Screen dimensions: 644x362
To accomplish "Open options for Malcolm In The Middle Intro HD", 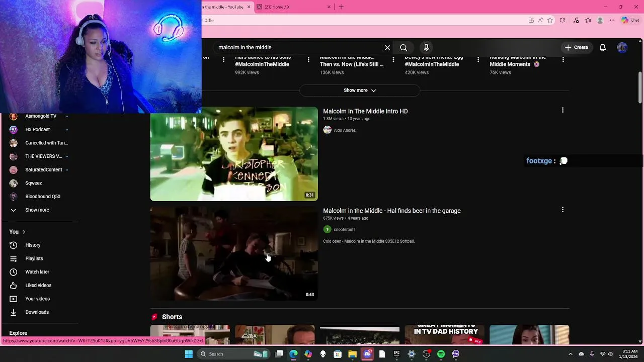I will click(562, 110).
